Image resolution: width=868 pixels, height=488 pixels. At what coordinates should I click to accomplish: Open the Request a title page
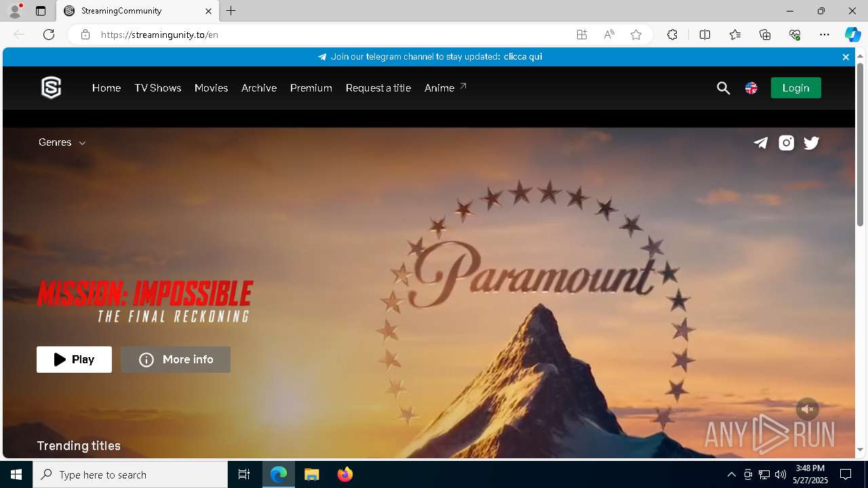point(378,88)
